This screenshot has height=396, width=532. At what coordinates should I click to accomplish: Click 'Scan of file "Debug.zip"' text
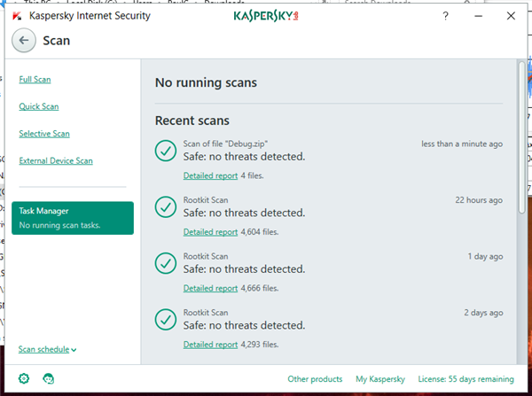tap(225, 144)
